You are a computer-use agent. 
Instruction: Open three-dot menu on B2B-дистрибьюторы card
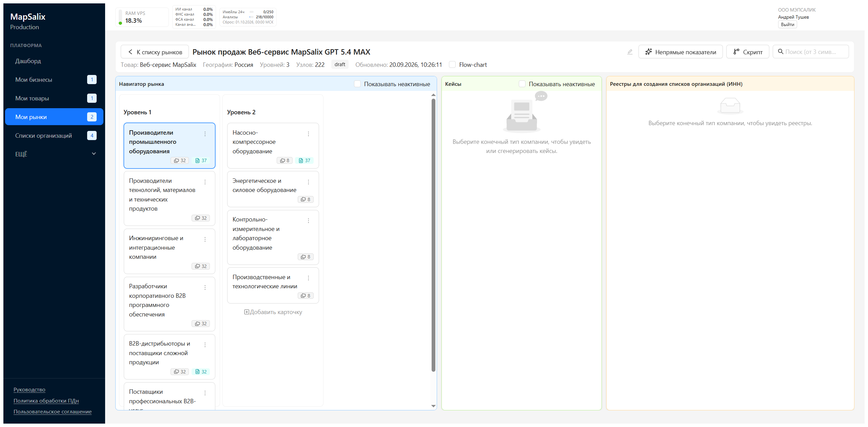coord(205,345)
